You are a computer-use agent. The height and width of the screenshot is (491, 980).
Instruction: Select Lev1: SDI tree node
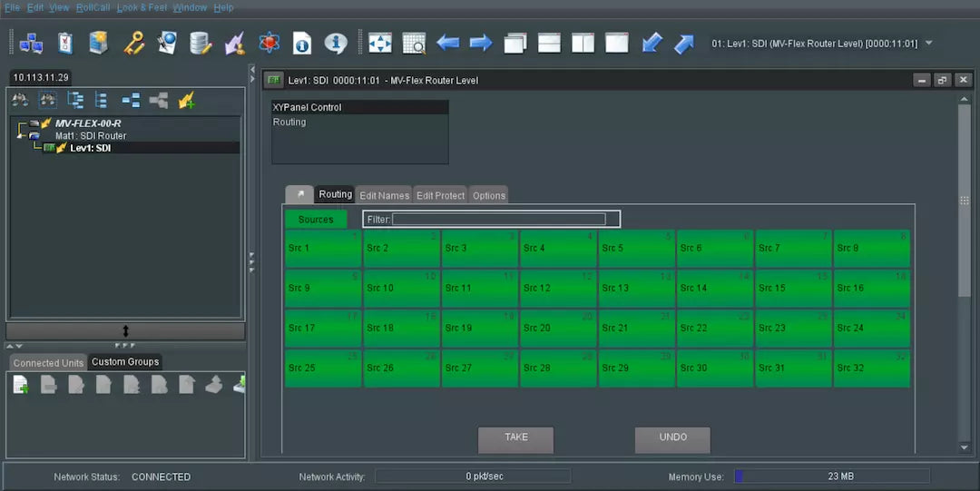[x=91, y=148]
